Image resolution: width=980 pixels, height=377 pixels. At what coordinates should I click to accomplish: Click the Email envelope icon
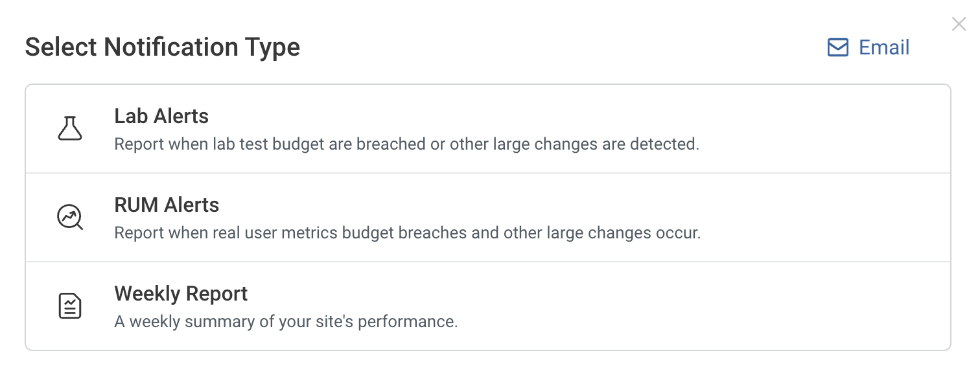tap(838, 47)
